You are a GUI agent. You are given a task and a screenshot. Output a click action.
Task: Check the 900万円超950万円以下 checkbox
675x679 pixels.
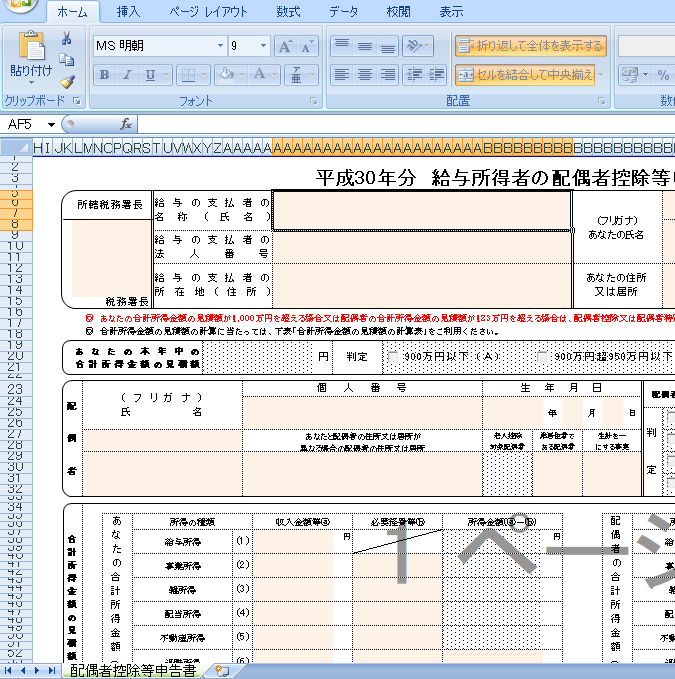point(542,357)
